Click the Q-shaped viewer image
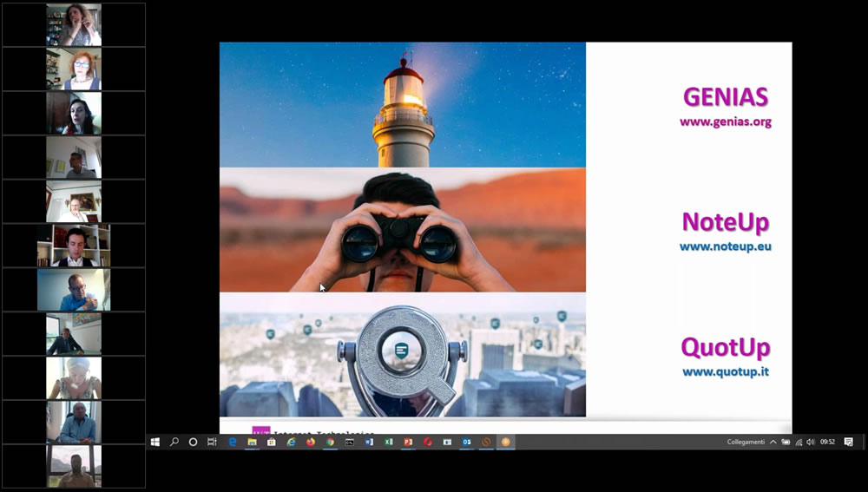Viewport: 868px width, 492px height. pyautogui.click(x=403, y=355)
